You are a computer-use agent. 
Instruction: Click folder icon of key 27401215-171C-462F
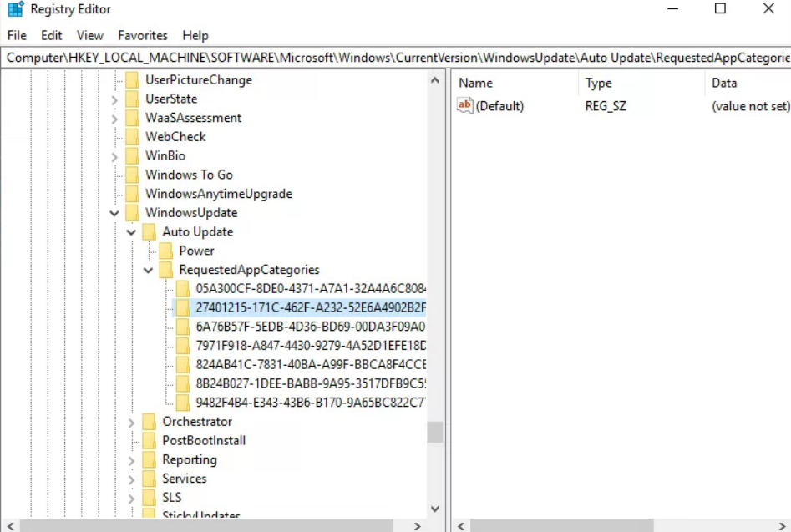(183, 307)
